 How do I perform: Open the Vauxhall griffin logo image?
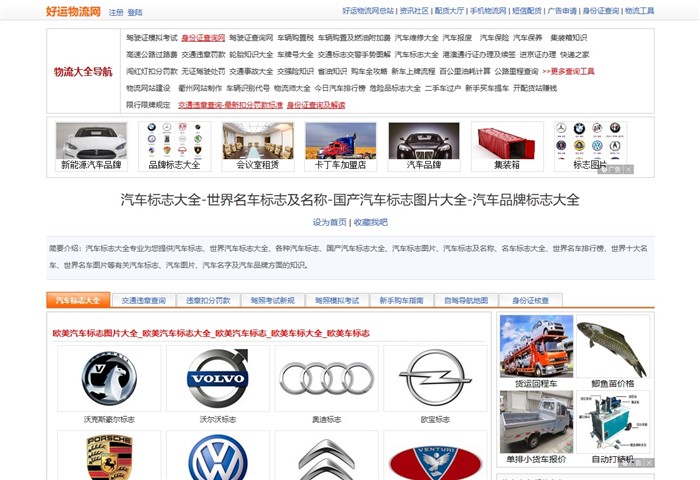click(109, 378)
